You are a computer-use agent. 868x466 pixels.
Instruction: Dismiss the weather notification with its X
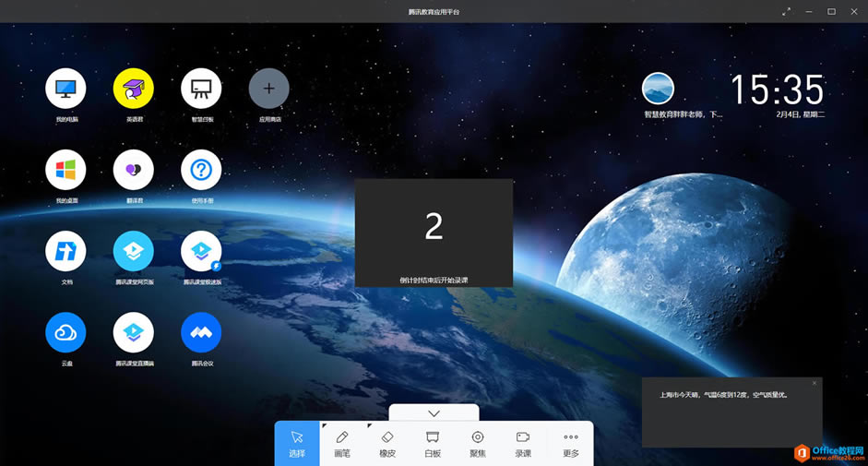click(814, 383)
